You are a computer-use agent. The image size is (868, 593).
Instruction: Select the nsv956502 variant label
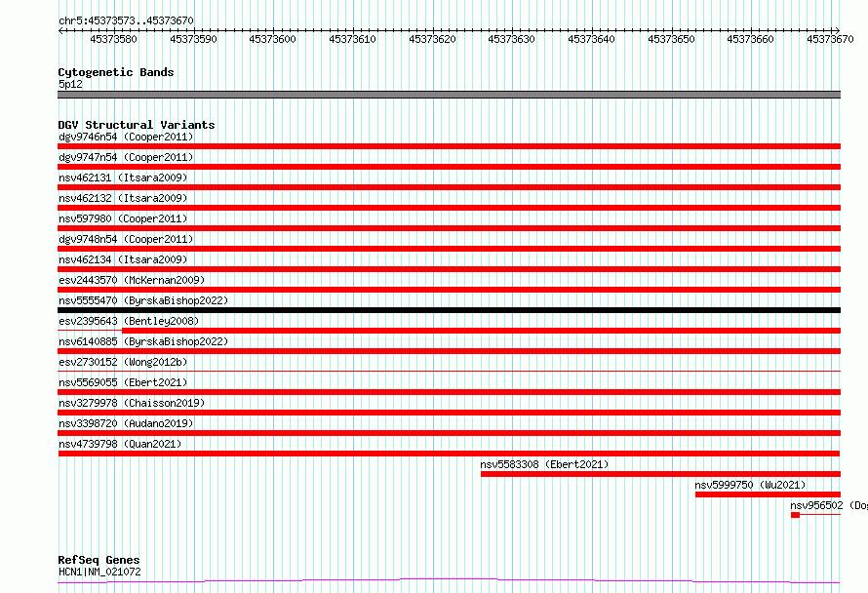tap(829, 505)
